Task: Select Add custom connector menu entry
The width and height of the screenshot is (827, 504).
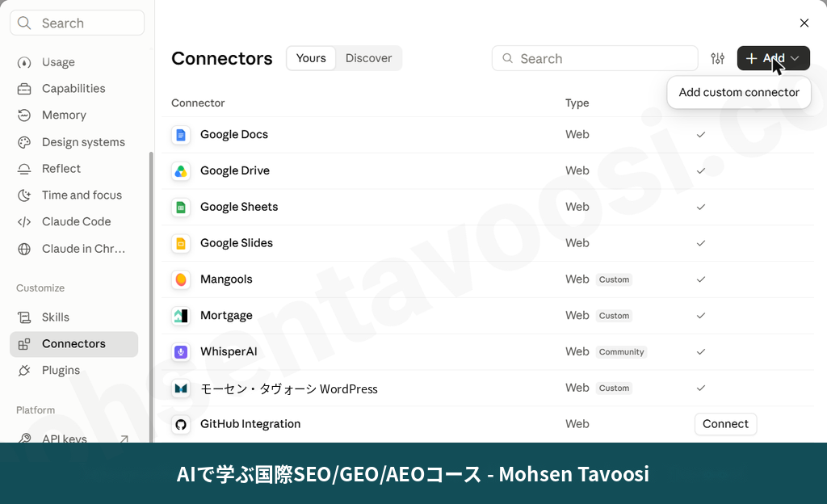Action: click(x=739, y=92)
